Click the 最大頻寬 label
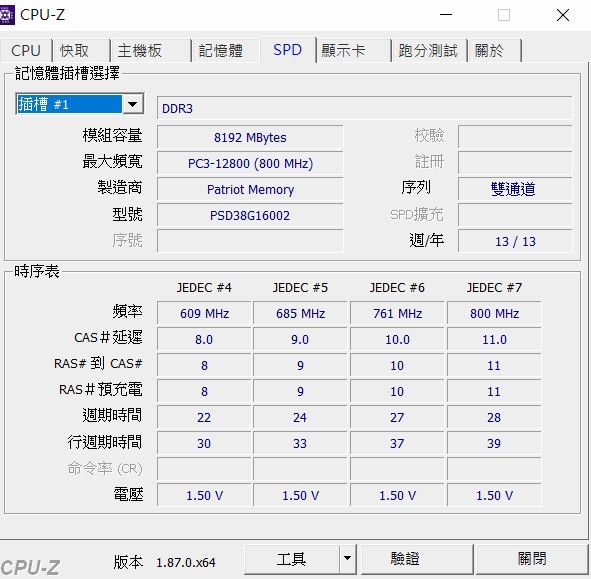 [x=112, y=161]
